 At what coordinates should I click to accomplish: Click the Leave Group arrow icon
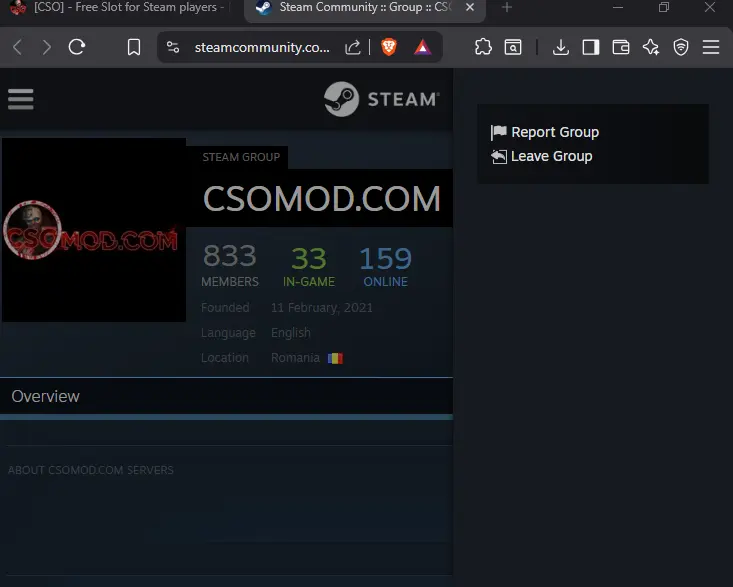tap(499, 157)
